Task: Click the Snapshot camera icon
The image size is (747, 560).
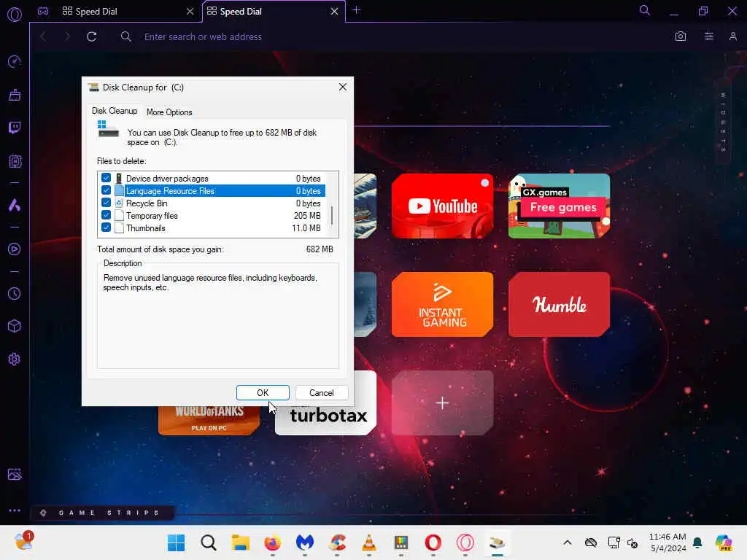Action: [x=681, y=36]
